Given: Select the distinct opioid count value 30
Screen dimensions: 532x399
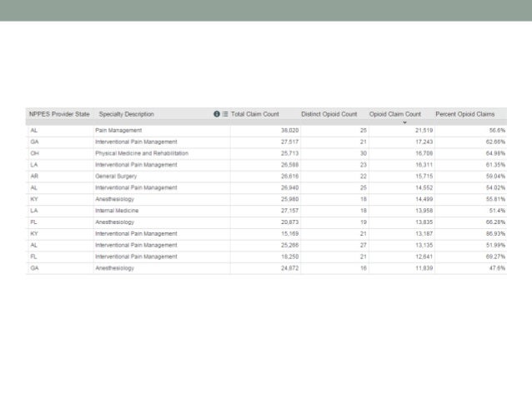Looking at the screenshot, I should click(x=363, y=154).
